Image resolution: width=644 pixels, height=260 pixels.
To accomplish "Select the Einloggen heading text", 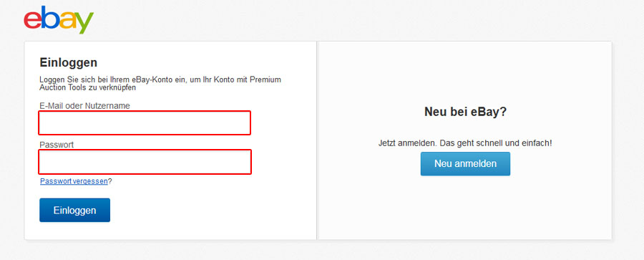I will click(69, 62).
